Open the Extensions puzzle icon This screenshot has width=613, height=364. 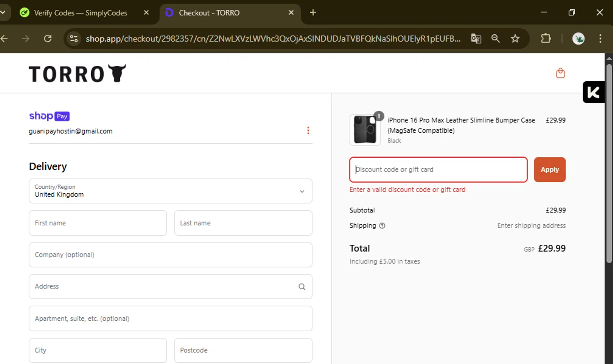pyautogui.click(x=546, y=38)
